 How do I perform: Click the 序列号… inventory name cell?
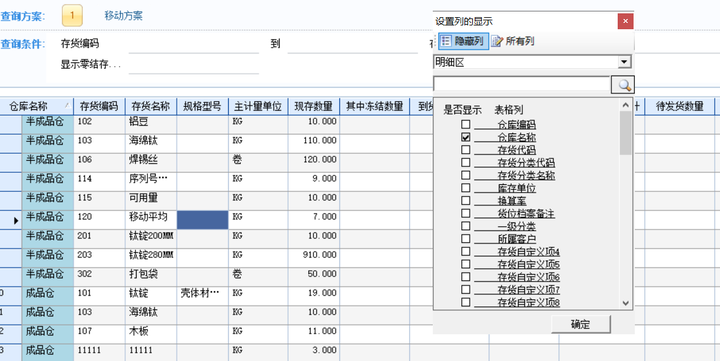[151, 182]
